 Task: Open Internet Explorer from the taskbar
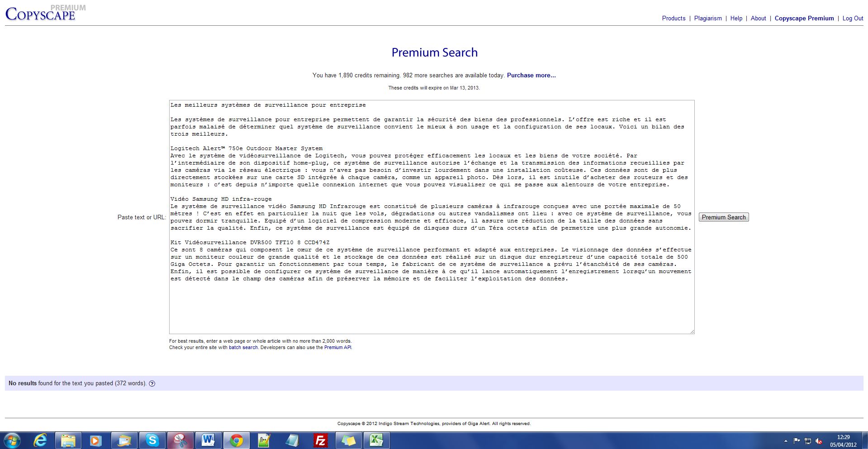coord(40,440)
